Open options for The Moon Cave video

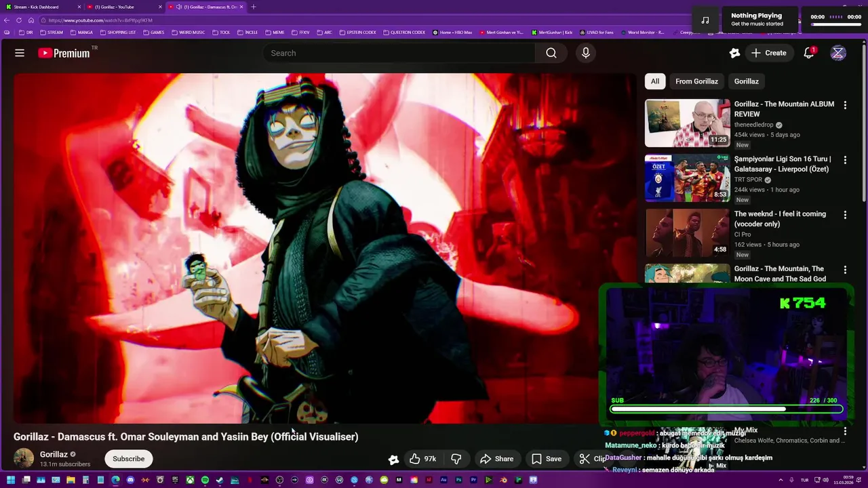click(845, 270)
